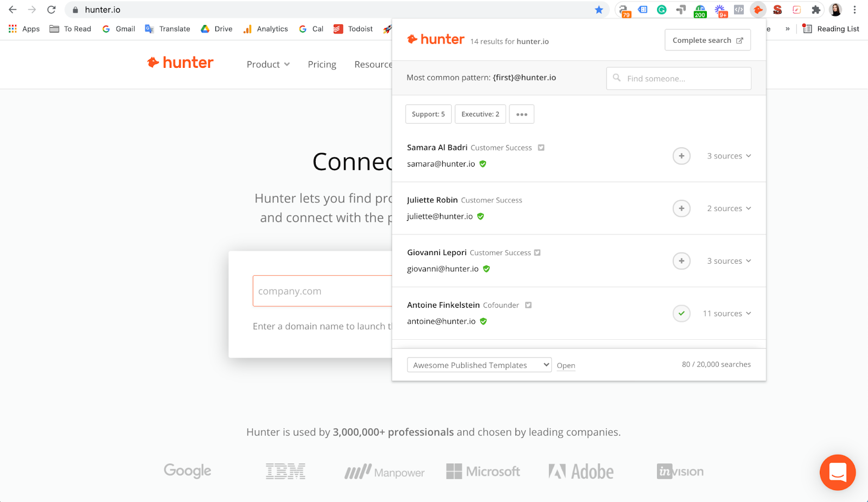Filter results by Support: 5

428,115
